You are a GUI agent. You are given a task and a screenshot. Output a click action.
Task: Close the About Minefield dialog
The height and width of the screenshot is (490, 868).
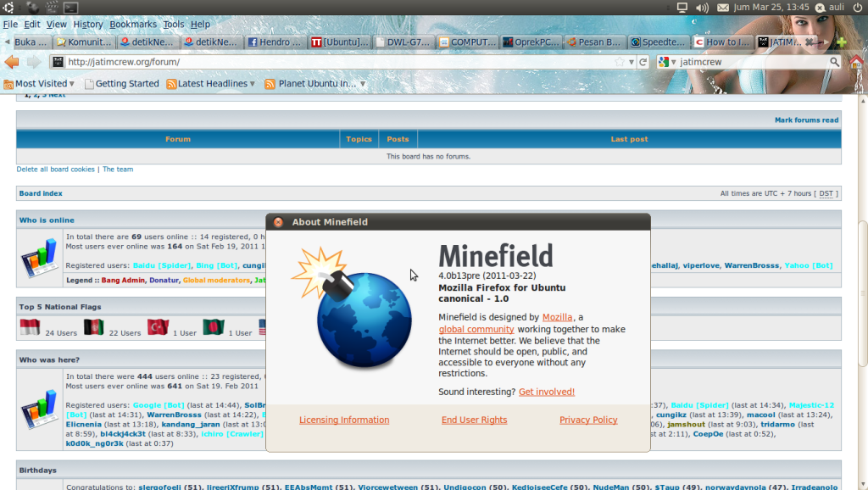coord(278,222)
